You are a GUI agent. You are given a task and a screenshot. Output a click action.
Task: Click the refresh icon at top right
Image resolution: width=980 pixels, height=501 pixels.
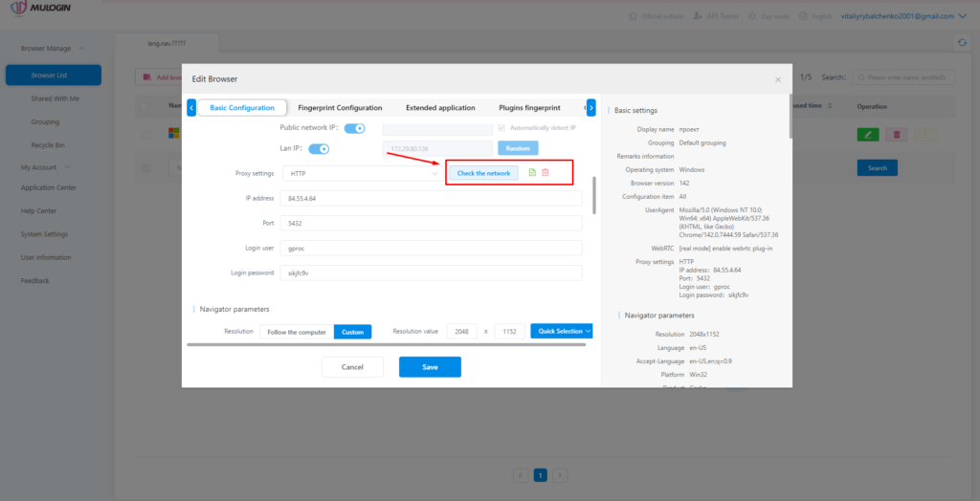point(962,43)
